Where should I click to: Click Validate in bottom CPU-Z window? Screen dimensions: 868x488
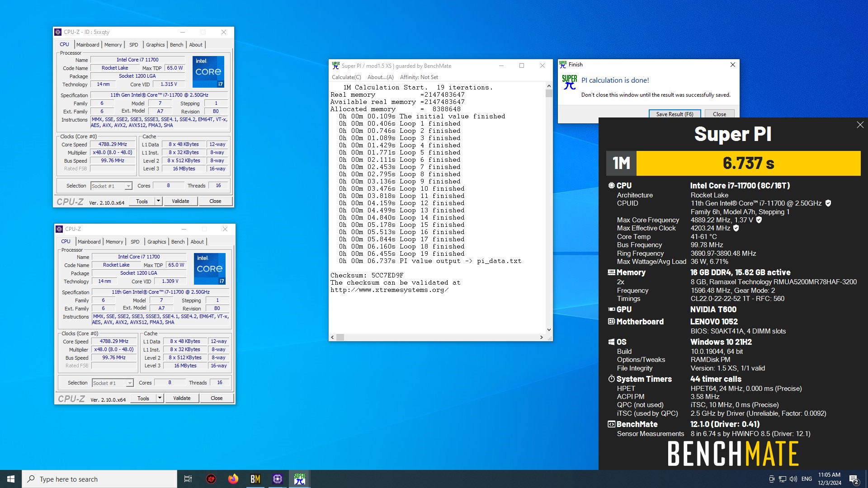182,398
